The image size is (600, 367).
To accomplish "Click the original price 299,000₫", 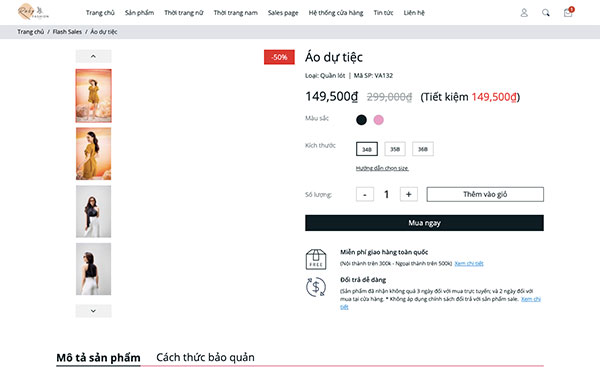I will (389, 97).
